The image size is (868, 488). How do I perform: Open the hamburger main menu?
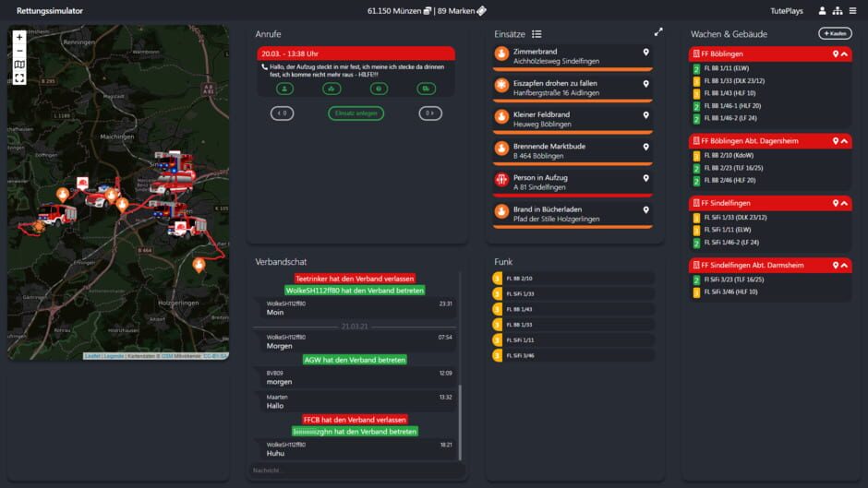(852, 11)
